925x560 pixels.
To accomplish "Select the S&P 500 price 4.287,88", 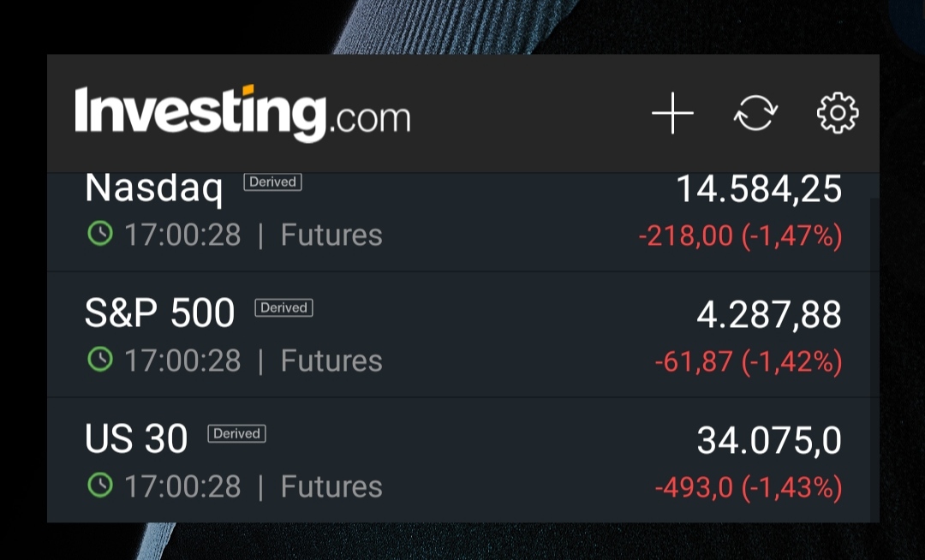I will 768,315.
